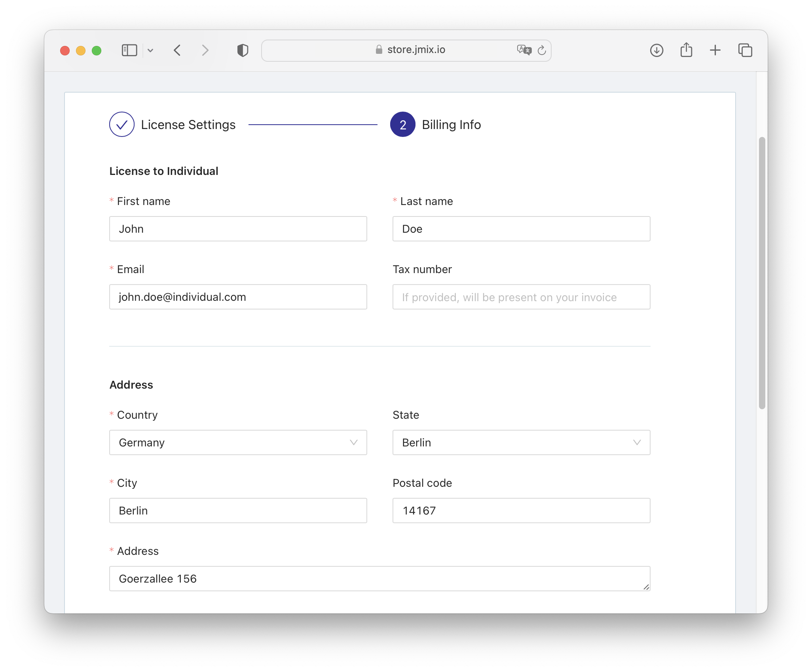Open a new browser tab
This screenshot has height=672, width=812.
tap(715, 50)
